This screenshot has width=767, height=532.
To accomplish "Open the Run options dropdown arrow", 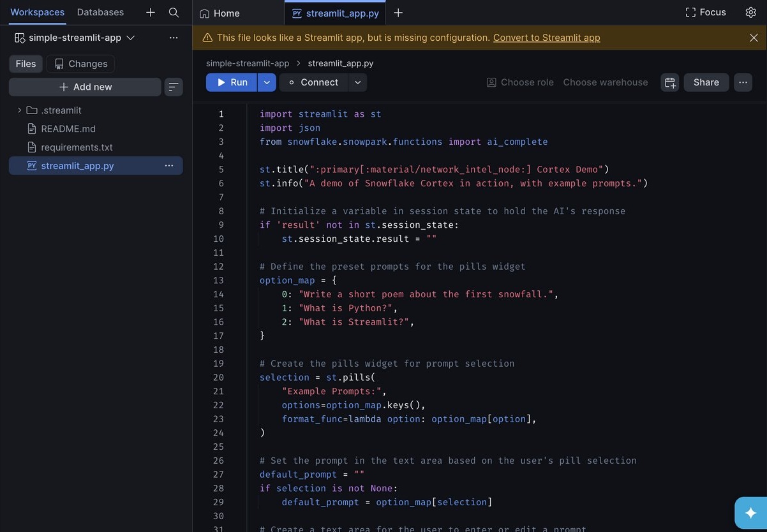I will tap(267, 82).
